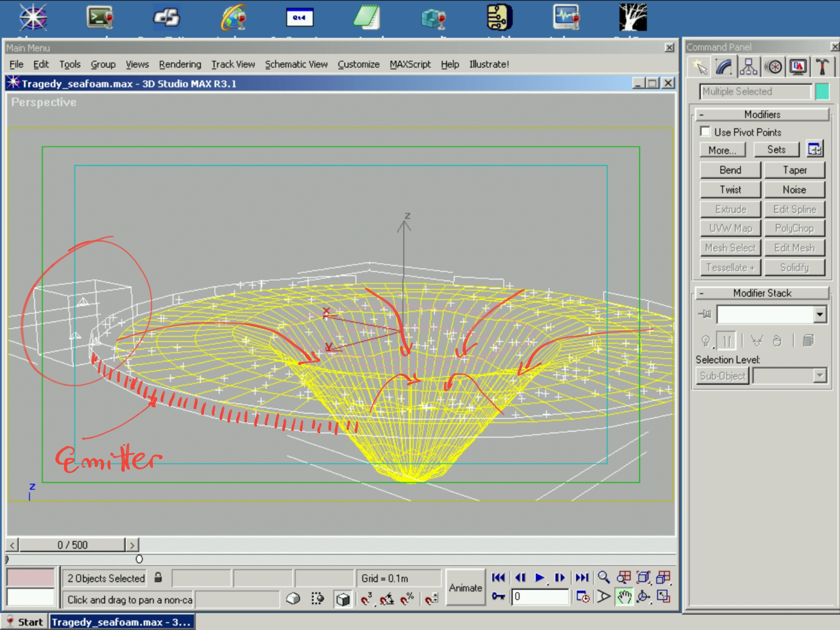Open Time Configuration icon
The width and height of the screenshot is (840, 630).
point(582,597)
